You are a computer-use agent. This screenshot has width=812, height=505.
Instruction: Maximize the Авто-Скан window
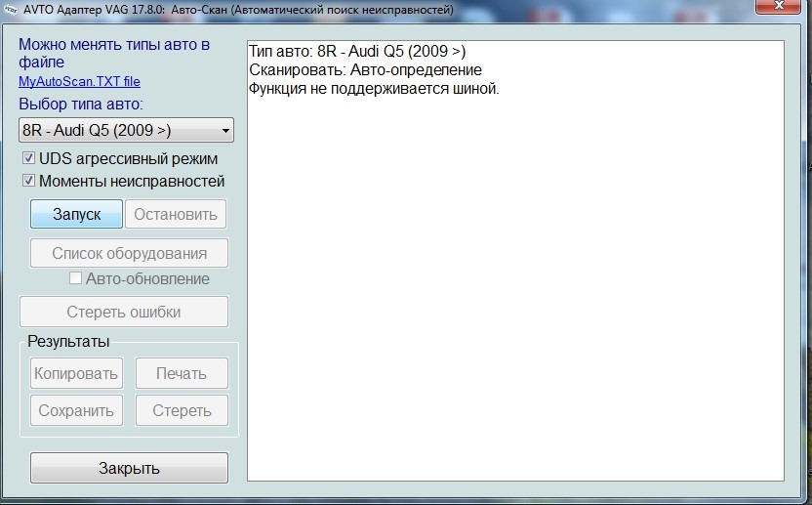point(742,9)
